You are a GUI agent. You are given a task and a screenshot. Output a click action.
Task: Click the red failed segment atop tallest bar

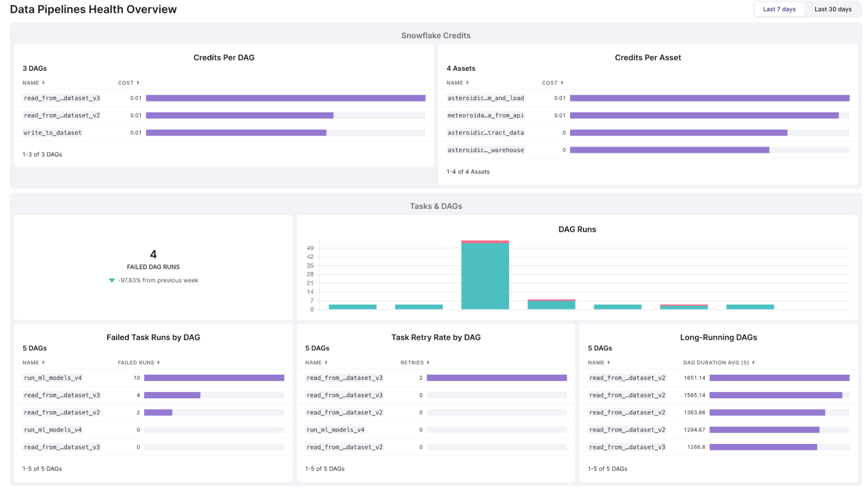coord(485,241)
